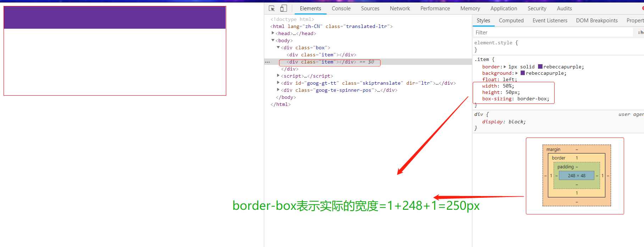Open the Computed sidebar tab
The image size is (644, 247).
(x=511, y=21)
